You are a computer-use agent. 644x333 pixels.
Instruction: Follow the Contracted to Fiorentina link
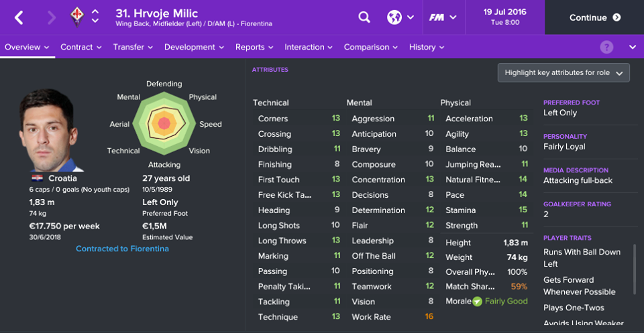[122, 249]
